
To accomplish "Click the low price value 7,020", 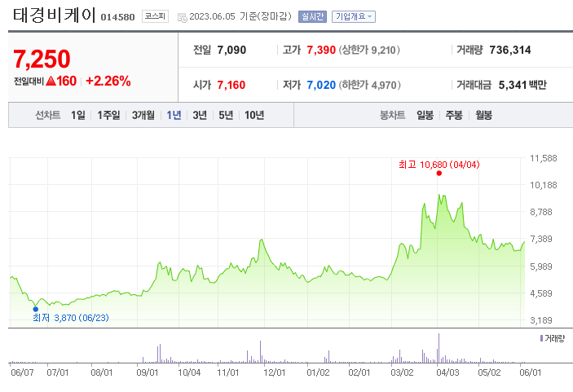I will [321, 85].
